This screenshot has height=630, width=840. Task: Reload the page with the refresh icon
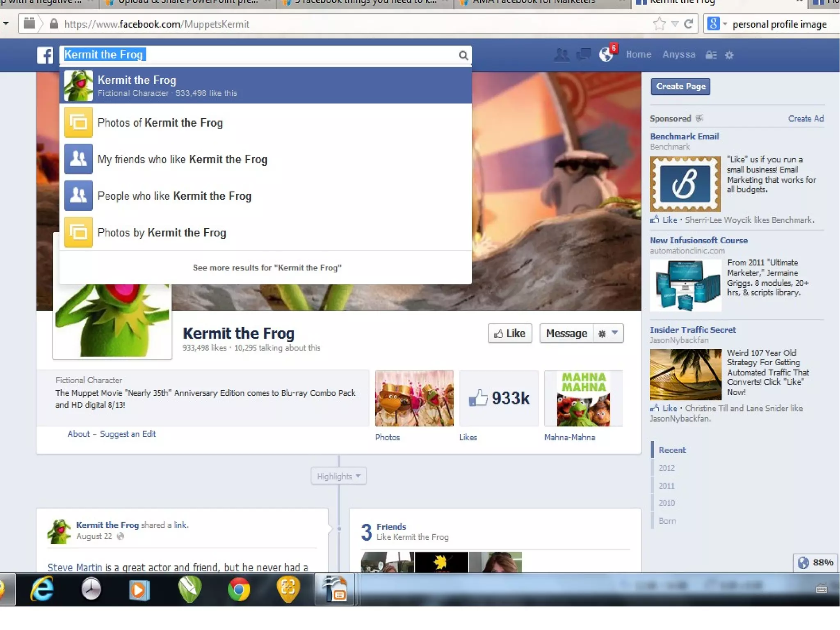pos(689,24)
